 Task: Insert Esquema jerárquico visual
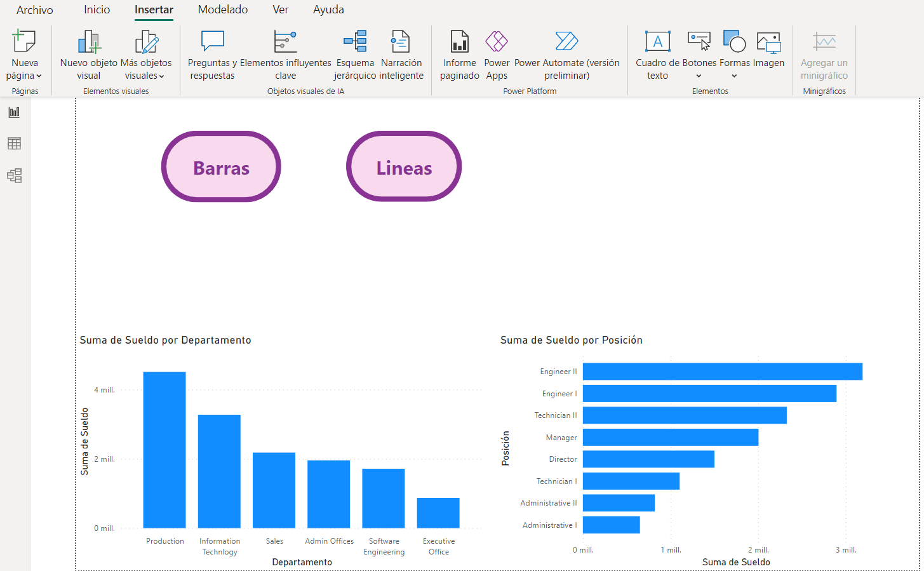pyautogui.click(x=355, y=56)
